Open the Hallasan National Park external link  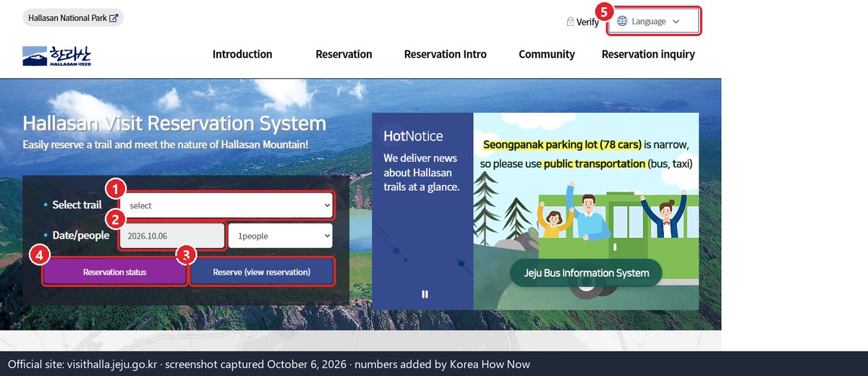(73, 18)
